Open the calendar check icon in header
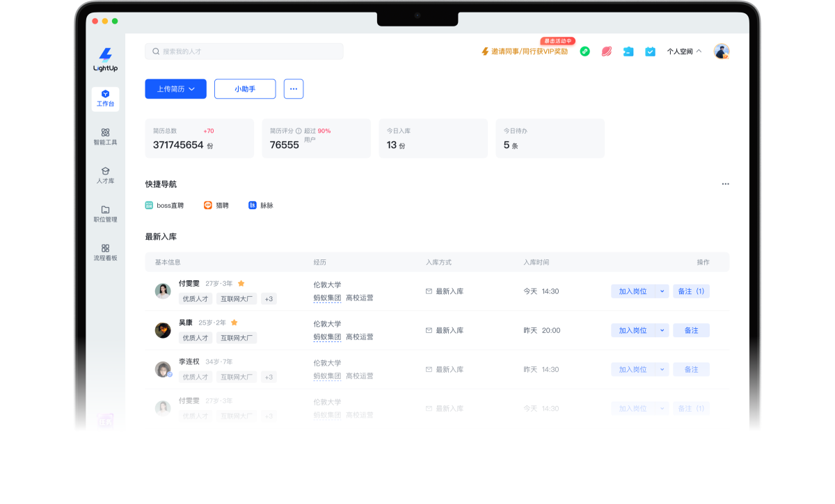Viewport: 835px width, 504px height. 650,51
